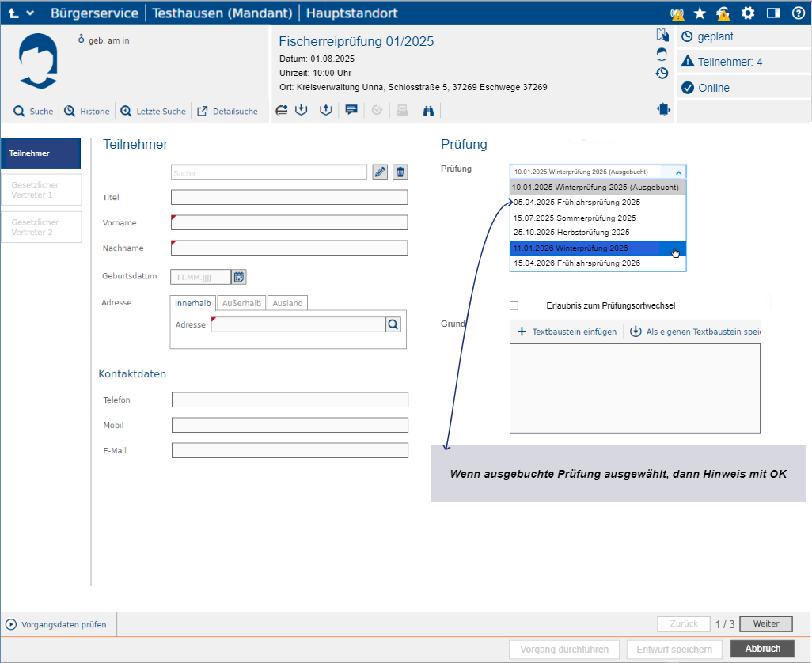Image resolution: width=812 pixels, height=663 pixels.
Task: Open the settings gear icon in header
Action: coord(749,13)
